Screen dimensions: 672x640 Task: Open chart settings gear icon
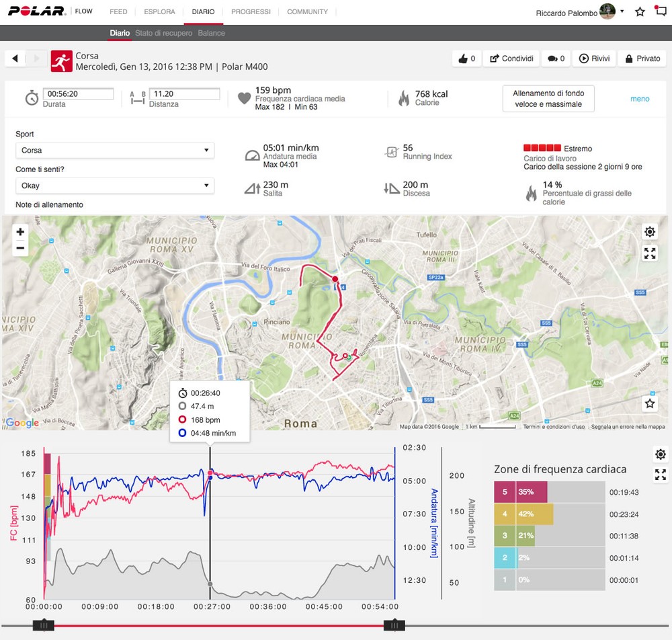[660, 454]
